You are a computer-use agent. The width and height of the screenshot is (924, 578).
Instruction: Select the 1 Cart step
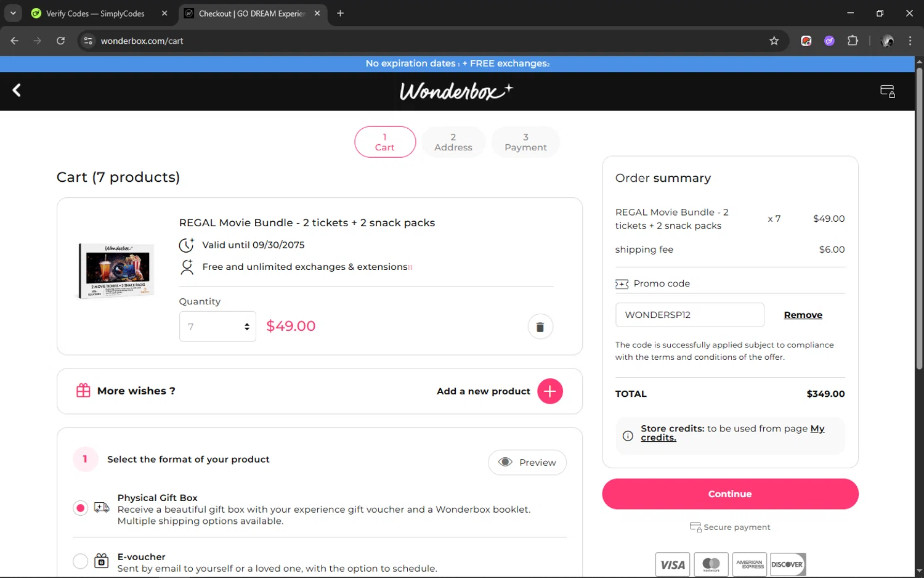click(x=385, y=142)
